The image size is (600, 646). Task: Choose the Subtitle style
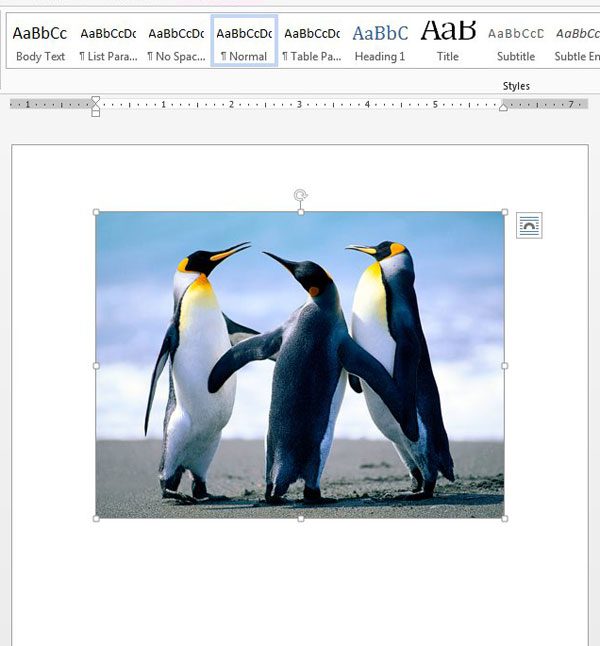click(x=516, y=42)
